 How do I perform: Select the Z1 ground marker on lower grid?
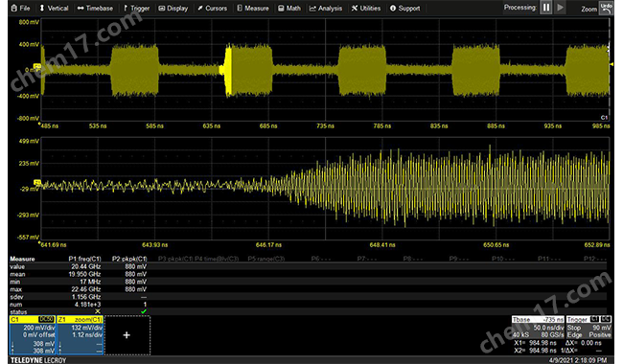37,183
